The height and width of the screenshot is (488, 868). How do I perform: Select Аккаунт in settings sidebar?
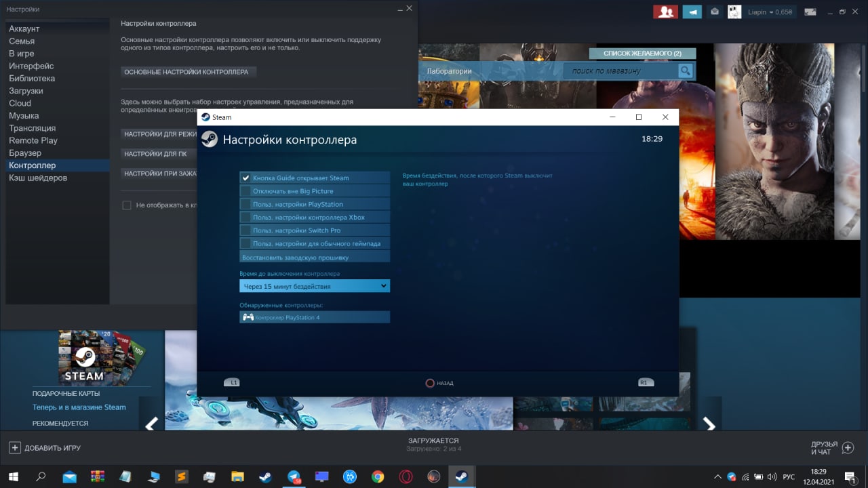pos(24,28)
